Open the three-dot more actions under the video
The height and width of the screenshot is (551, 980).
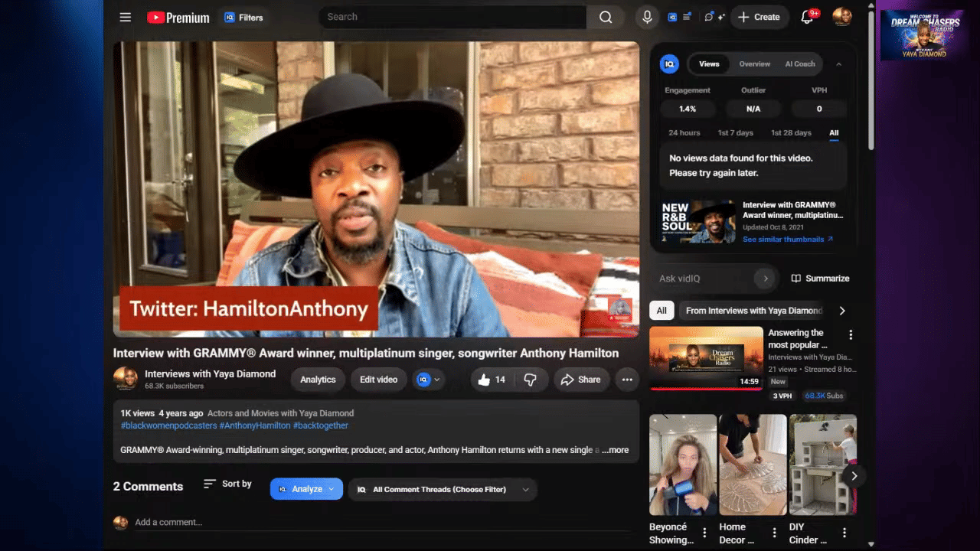pyautogui.click(x=627, y=380)
